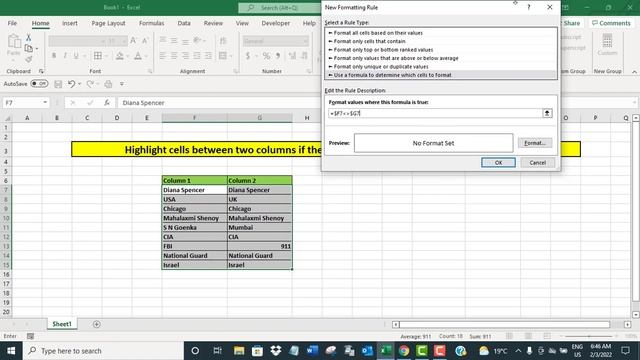640x360 pixels.
Task: Select 'Format only cells that contain' rule
Action: click(x=441, y=41)
